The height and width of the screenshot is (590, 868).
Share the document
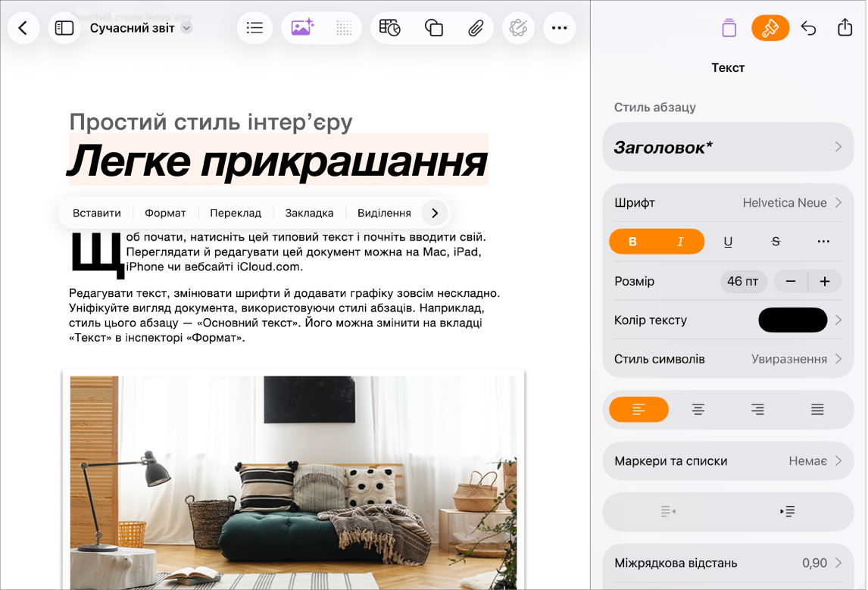pos(845,27)
